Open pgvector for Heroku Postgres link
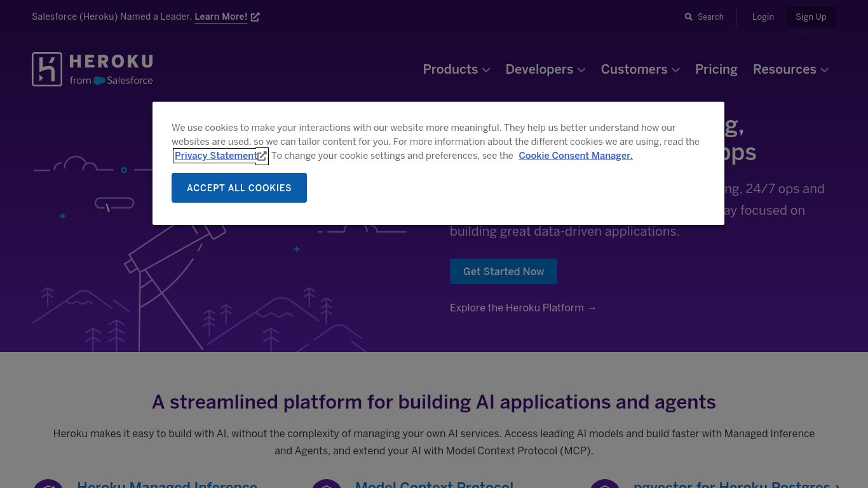Image resolution: width=868 pixels, height=488 pixels. pos(736,484)
